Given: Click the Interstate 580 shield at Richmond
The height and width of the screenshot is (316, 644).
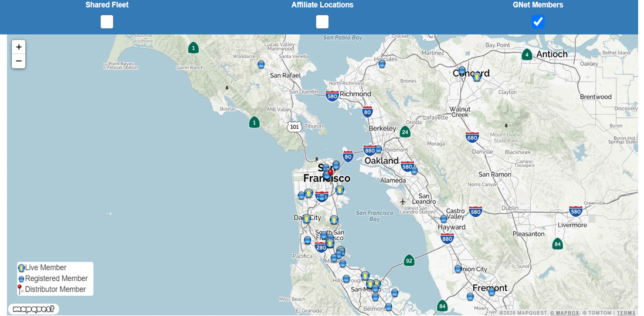Looking at the screenshot, I should pos(333,96).
